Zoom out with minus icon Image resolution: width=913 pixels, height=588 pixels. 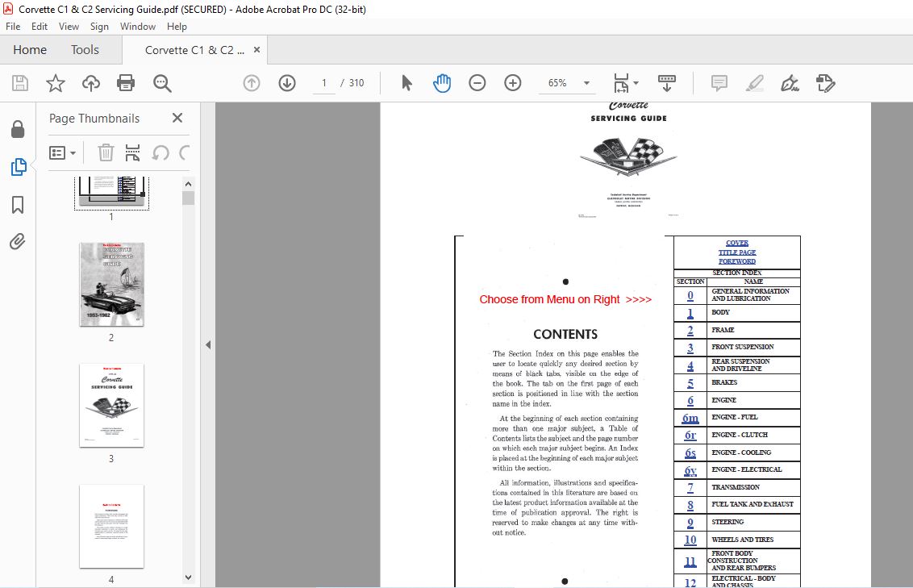click(477, 83)
